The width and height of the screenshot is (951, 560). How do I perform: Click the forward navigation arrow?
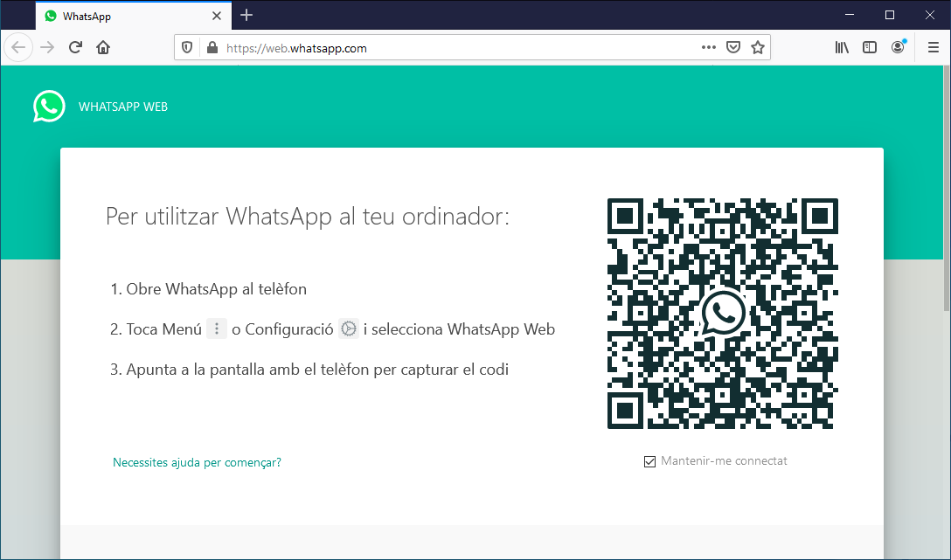click(47, 47)
